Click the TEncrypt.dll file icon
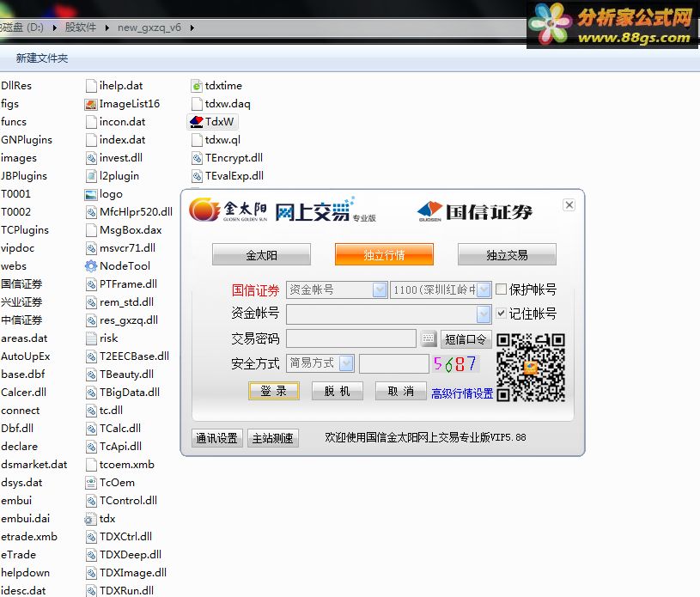This screenshot has height=597, width=700. (197, 158)
